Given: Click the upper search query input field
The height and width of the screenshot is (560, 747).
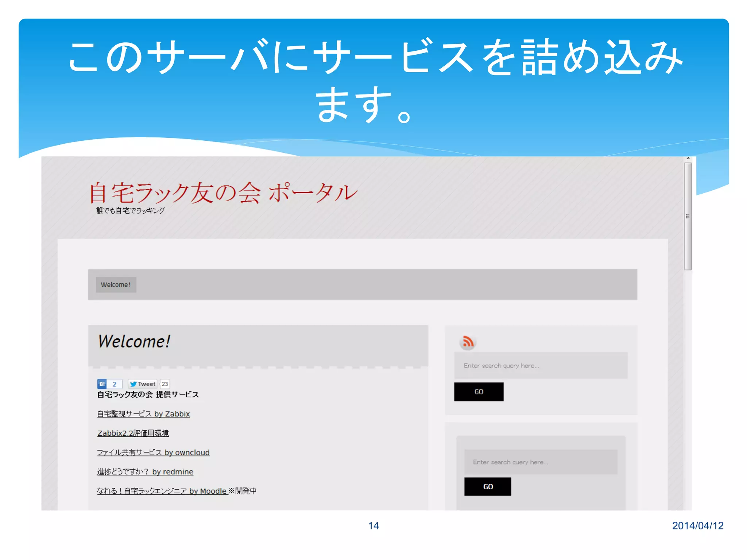Looking at the screenshot, I should pyautogui.click(x=541, y=365).
